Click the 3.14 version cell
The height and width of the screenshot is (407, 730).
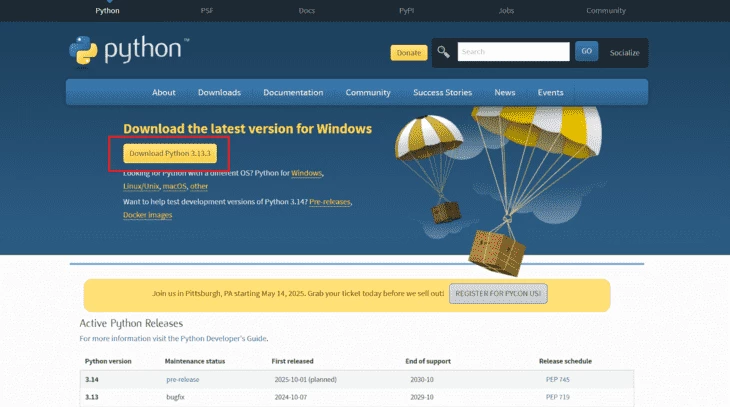[92, 380]
